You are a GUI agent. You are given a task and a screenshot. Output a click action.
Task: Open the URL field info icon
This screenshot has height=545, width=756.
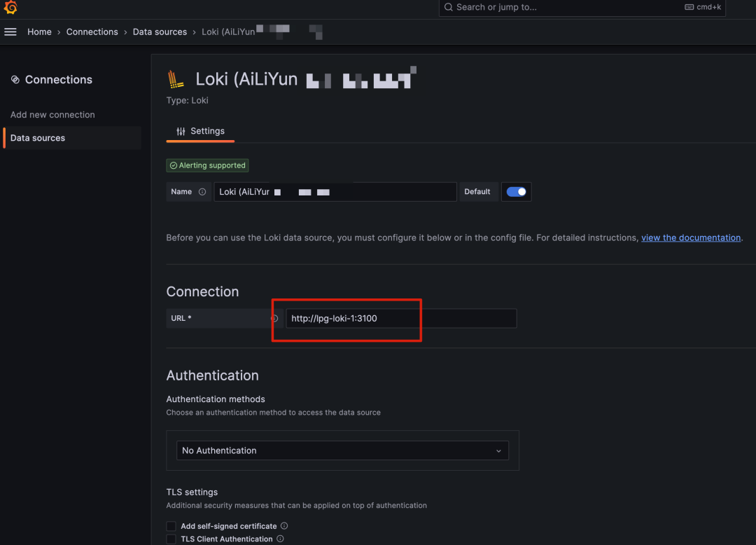(274, 318)
